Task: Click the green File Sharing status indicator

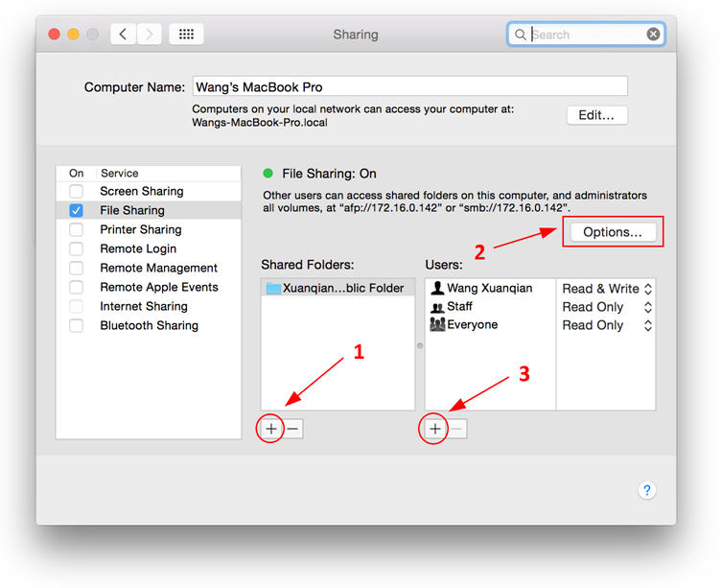Action: pyautogui.click(x=268, y=174)
